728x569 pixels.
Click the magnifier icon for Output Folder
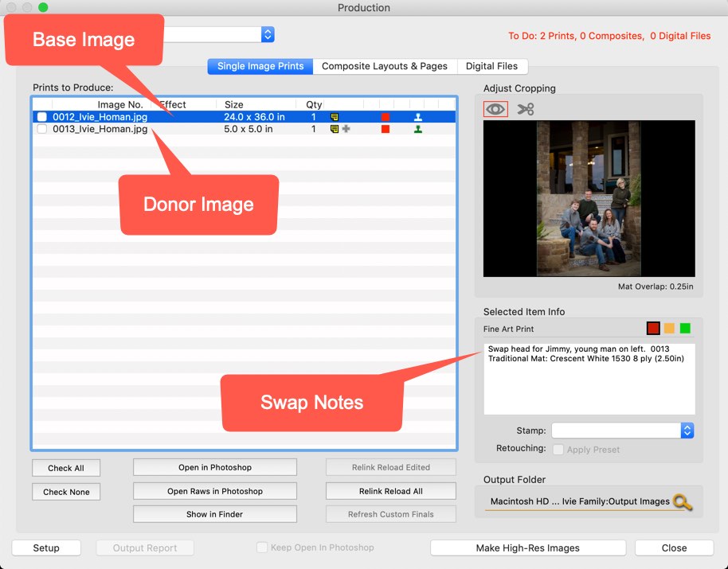[x=682, y=501]
